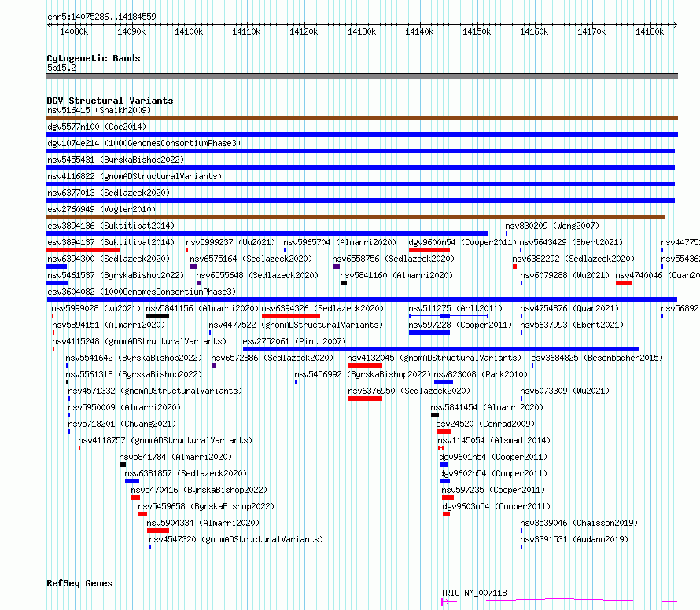The image size is (700, 610).
Task: Open nsv6079288 (Wu2021) label
Action: [565, 275]
